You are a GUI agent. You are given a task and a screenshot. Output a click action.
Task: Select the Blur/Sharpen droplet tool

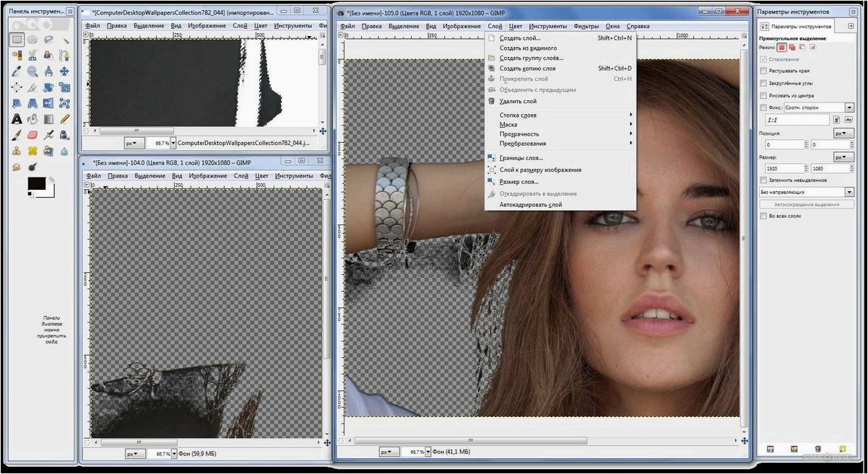pos(64,151)
